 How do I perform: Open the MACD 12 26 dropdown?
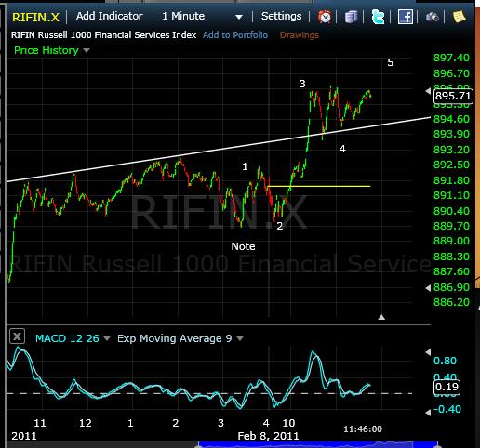pyautogui.click(x=73, y=338)
